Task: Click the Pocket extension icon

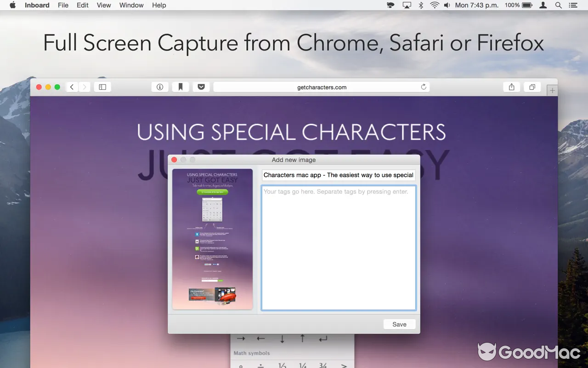Action: (201, 87)
